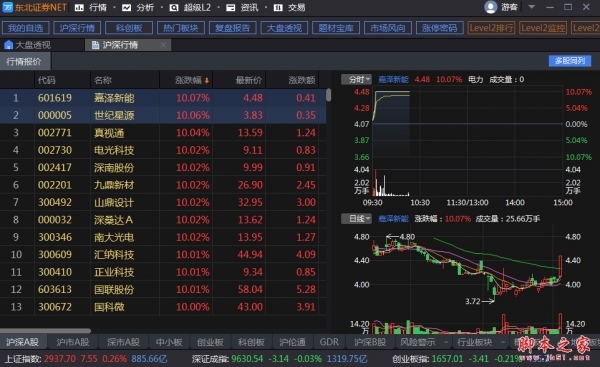Select stock row 正业科技
This screenshot has width=600, height=367.
pyautogui.click(x=163, y=272)
